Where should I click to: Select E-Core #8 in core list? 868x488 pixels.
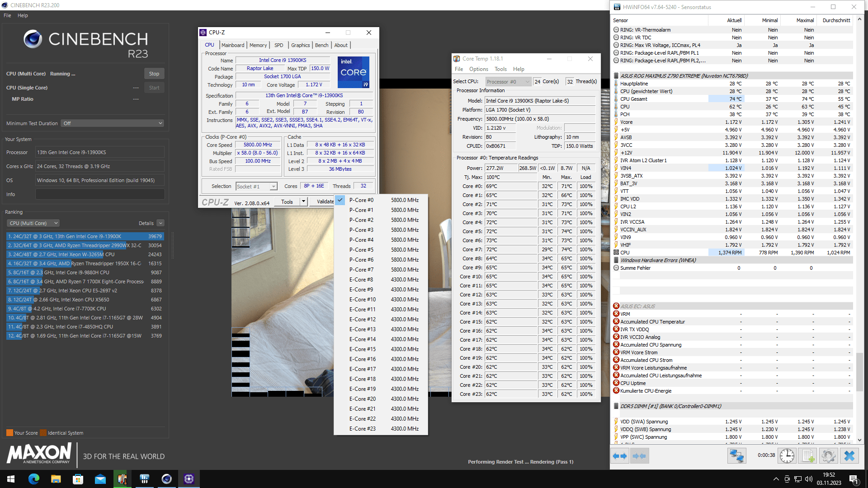381,279
